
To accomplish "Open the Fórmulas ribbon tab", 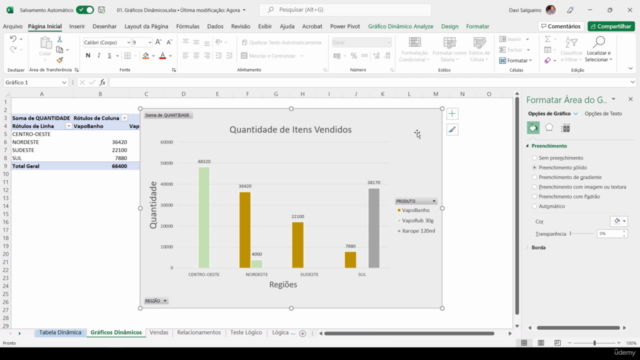I will click(x=188, y=26).
